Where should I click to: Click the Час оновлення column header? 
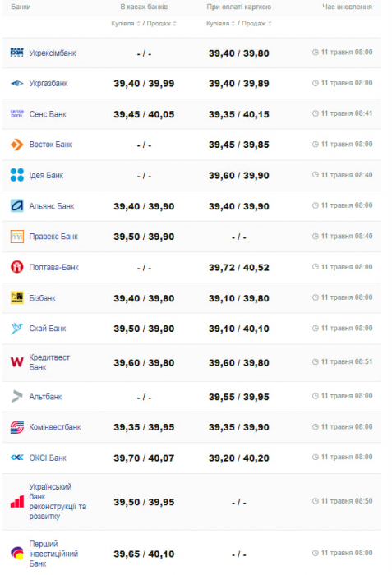click(347, 7)
